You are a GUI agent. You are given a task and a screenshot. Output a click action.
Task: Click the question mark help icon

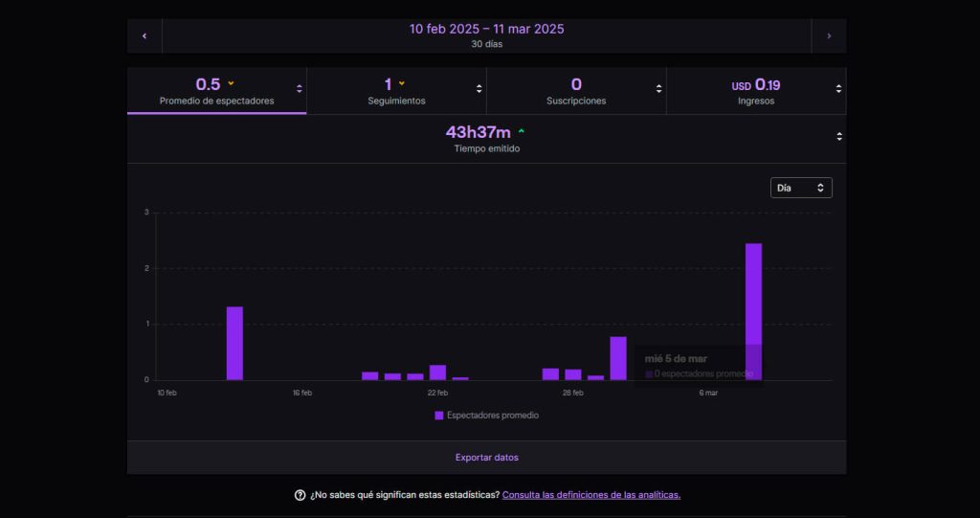(300, 495)
